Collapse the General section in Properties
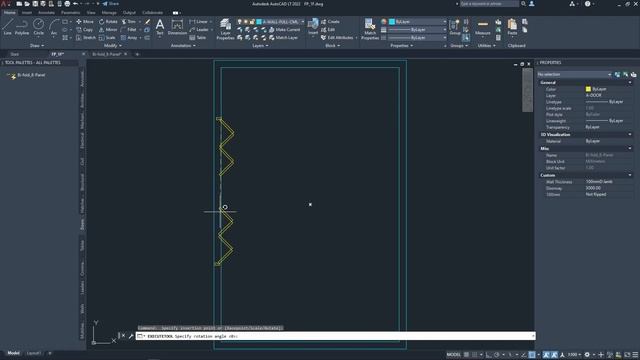This screenshot has width=640, height=360. tap(630, 82)
